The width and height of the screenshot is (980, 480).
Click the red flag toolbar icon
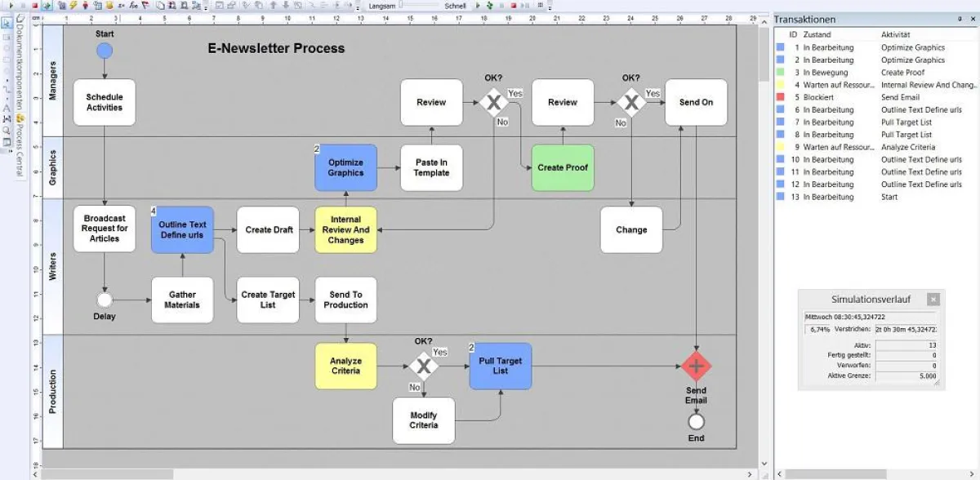point(145,4)
